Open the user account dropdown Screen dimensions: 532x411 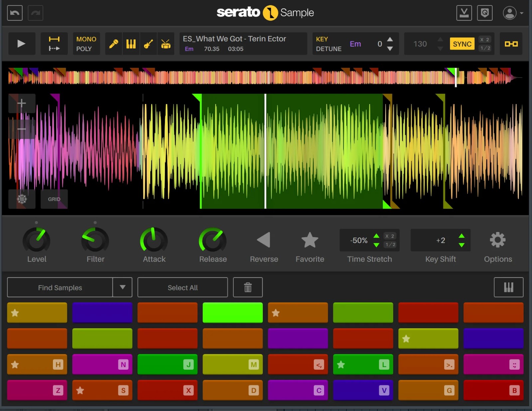coord(510,13)
